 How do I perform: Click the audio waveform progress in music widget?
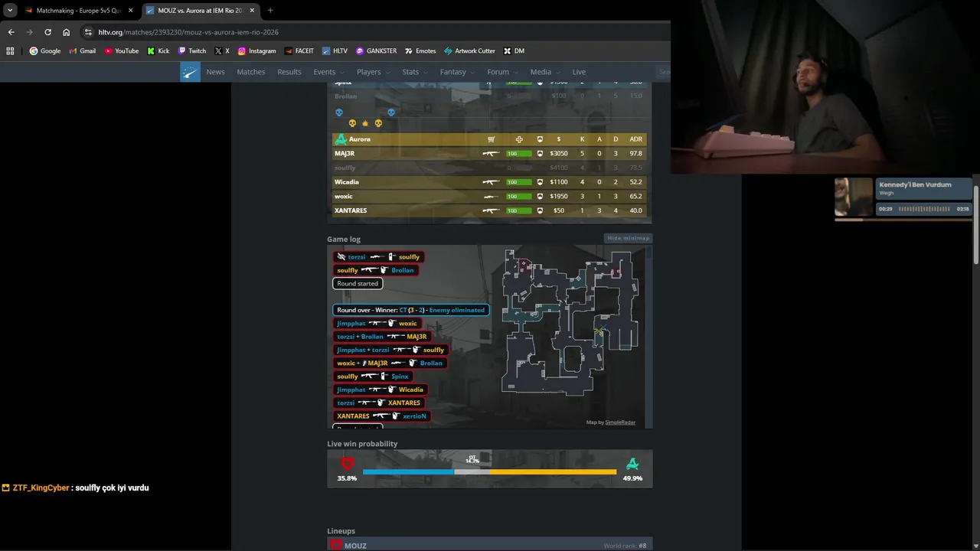click(x=924, y=209)
